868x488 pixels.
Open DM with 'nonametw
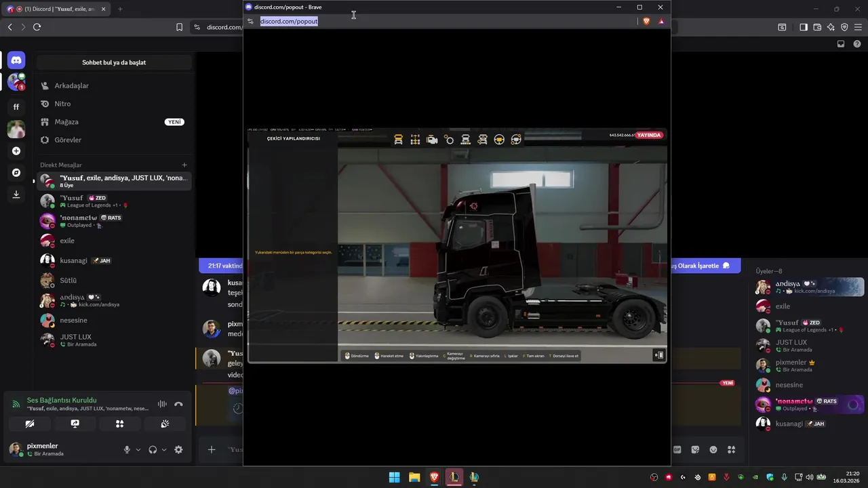point(113,221)
